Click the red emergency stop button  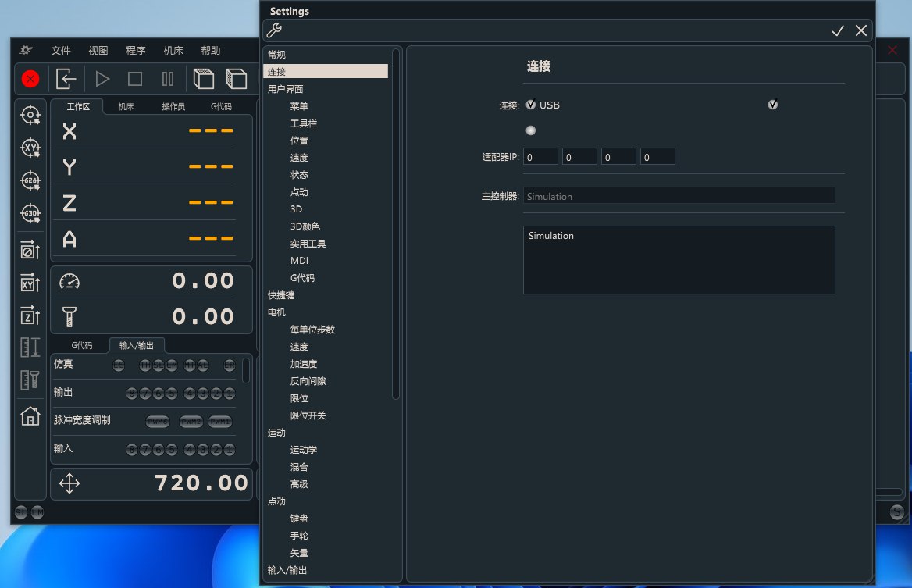coord(30,78)
